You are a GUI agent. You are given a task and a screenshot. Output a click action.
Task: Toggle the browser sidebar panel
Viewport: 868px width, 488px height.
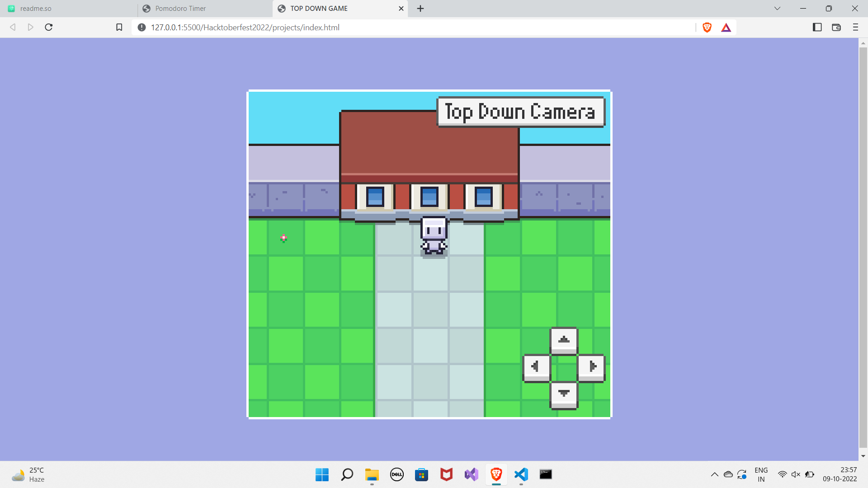[x=817, y=28]
